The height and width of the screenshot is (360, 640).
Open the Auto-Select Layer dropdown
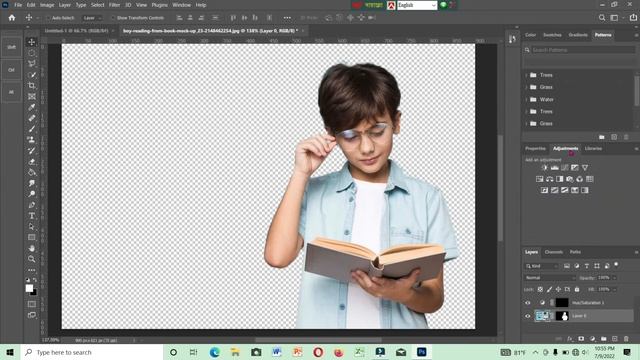tap(92, 18)
